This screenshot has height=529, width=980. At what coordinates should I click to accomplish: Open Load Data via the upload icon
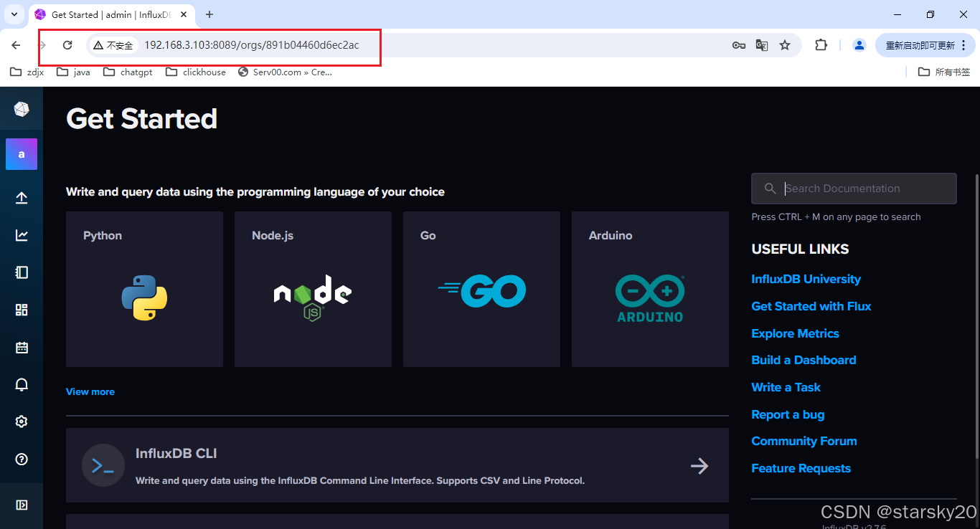[22, 197]
